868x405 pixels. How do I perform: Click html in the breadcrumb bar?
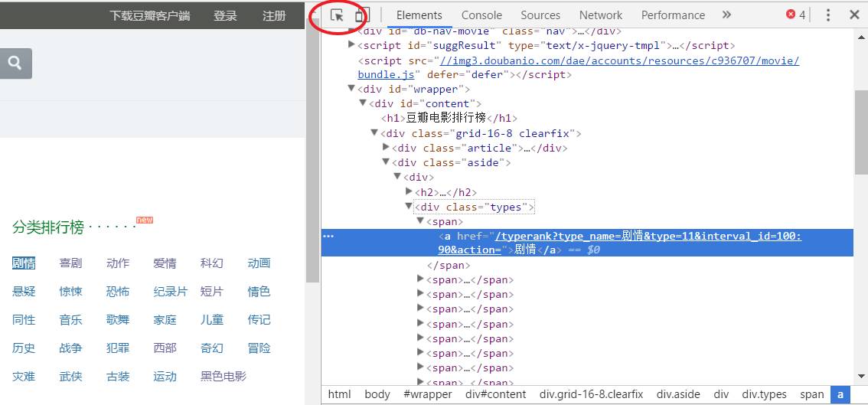pos(339,394)
